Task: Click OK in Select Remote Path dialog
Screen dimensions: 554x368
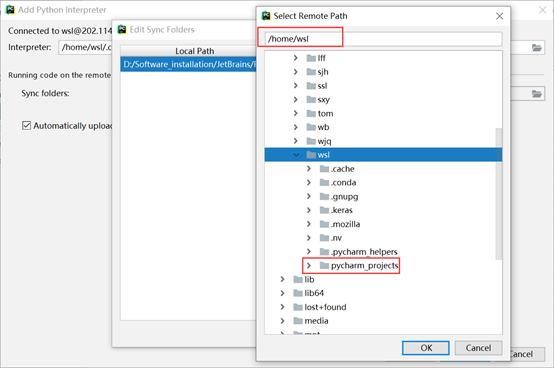Action: tap(426, 348)
